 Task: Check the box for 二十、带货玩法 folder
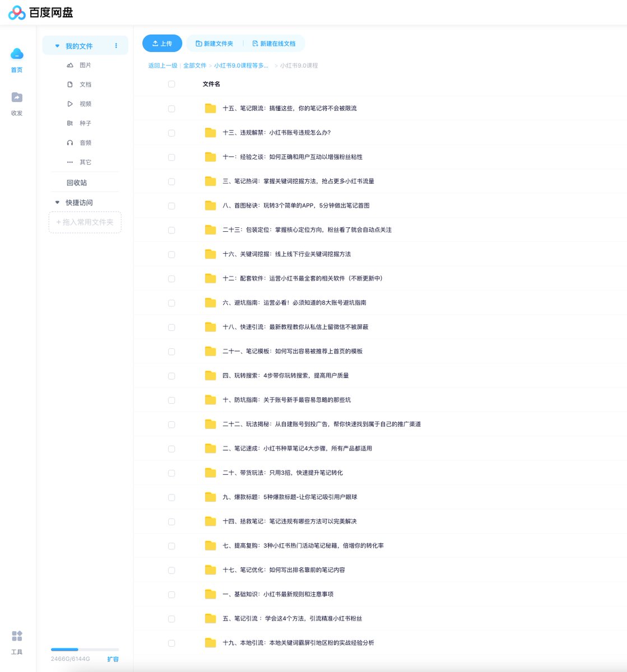coord(171,473)
